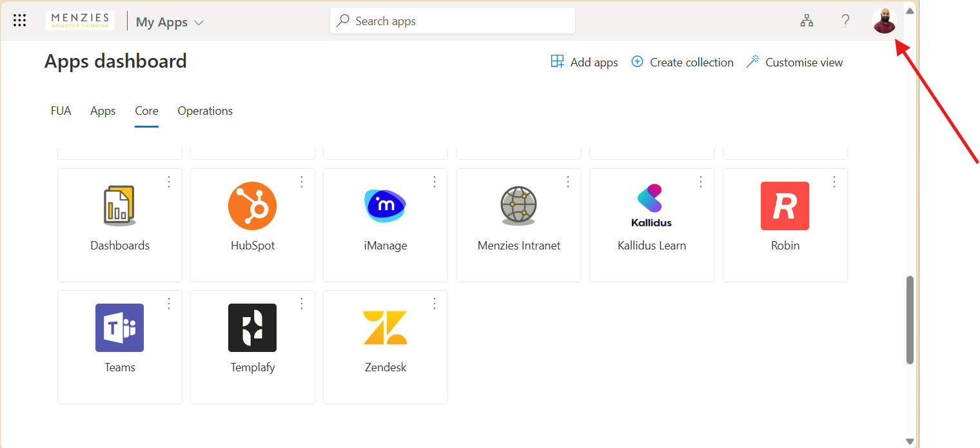Launch the Templafy app
The height and width of the screenshot is (448, 980).
click(252, 328)
